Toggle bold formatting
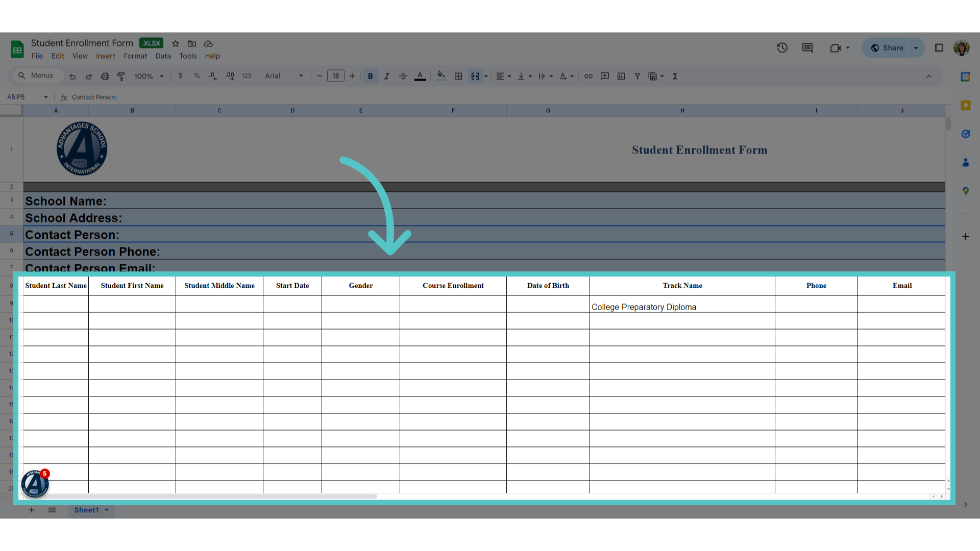980x551 pixels. 370,76
